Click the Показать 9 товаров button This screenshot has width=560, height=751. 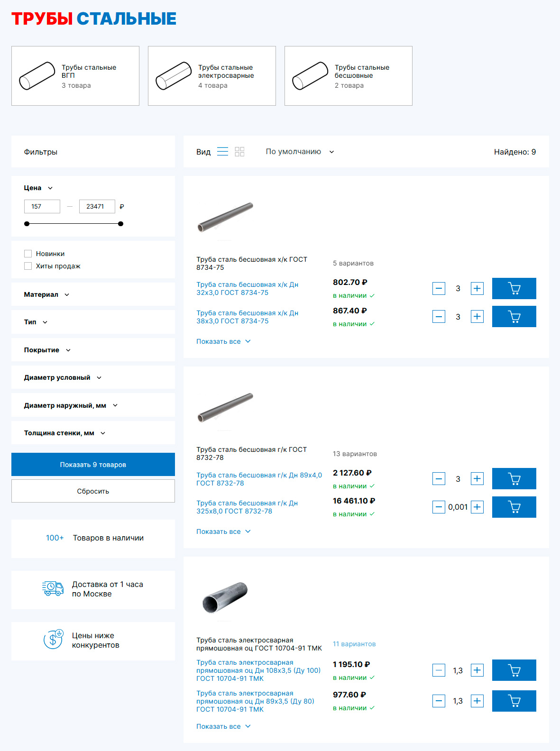pyautogui.click(x=93, y=465)
